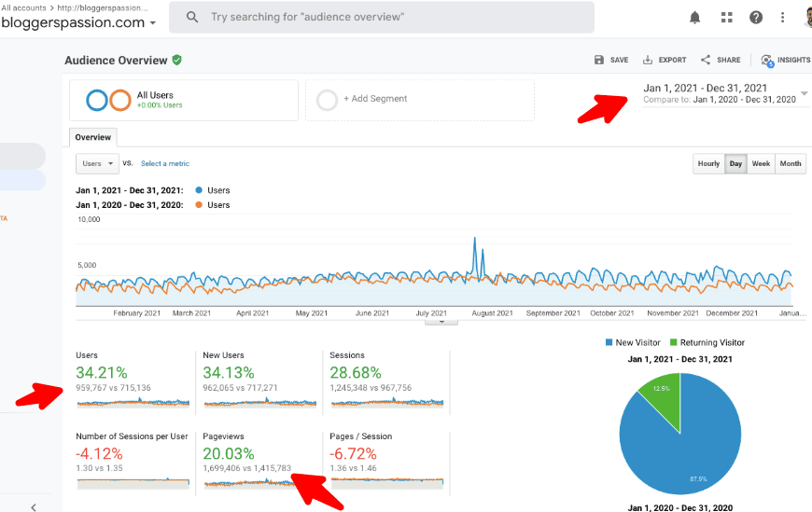Open the Users metric dropdown
The width and height of the screenshot is (812, 512).
(x=97, y=163)
